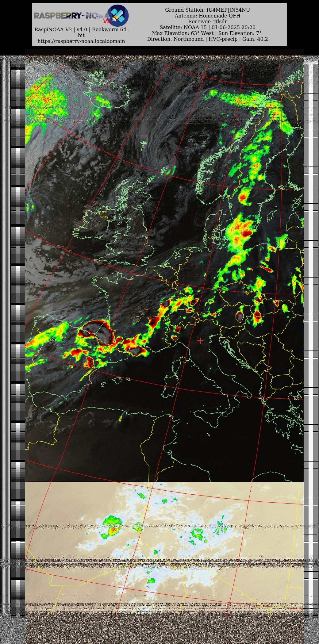
Task: Click the red cross ground station marker on map
Action: 200,341
